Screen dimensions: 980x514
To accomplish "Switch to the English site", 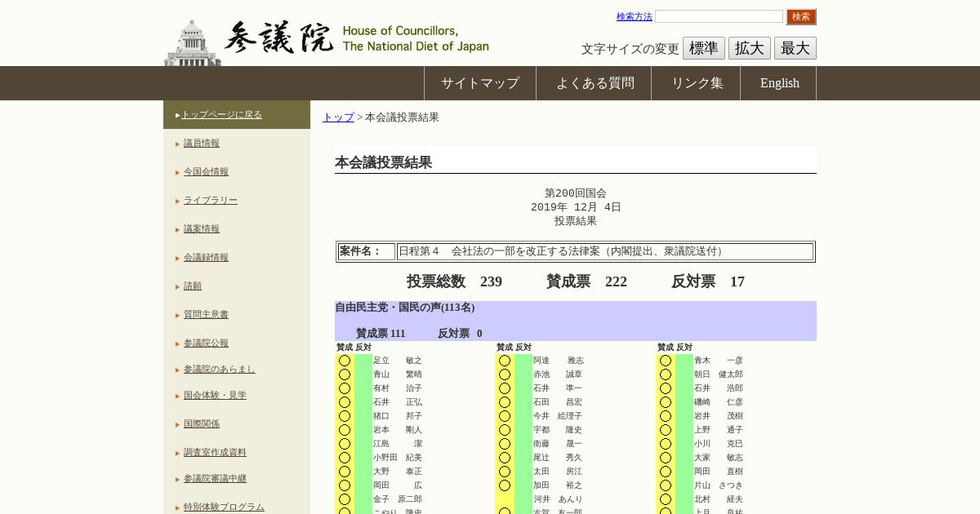I will point(779,83).
